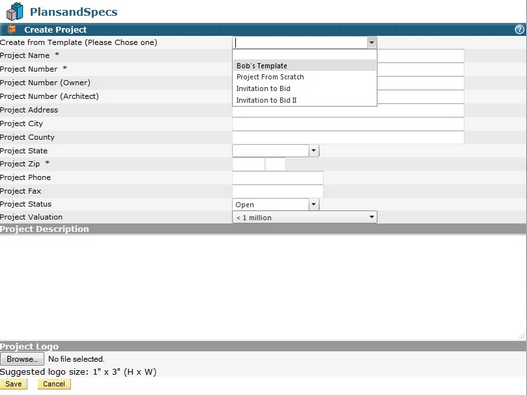Image resolution: width=527 pixels, height=395 pixels.
Task: Pick the Invitation to Bid option
Action: pyautogui.click(x=304, y=88)
